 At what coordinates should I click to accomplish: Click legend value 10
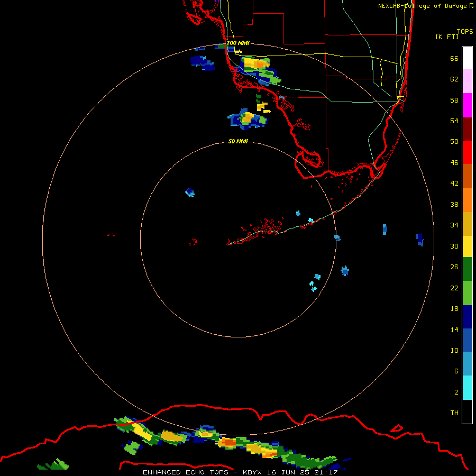point(454,351)
